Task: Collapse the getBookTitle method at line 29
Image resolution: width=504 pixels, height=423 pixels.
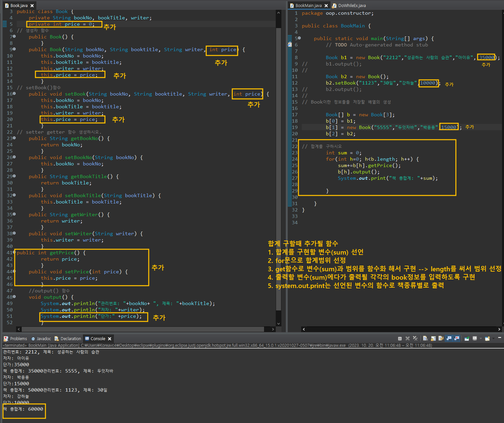Action: click(x=14, y=176)
